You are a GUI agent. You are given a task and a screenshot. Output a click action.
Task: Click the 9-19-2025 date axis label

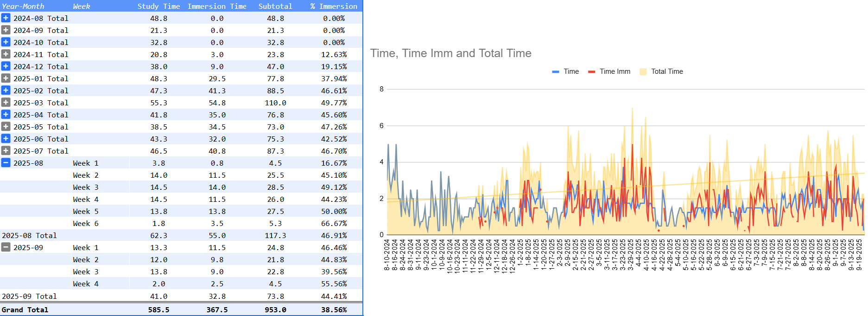click(859, 255)
